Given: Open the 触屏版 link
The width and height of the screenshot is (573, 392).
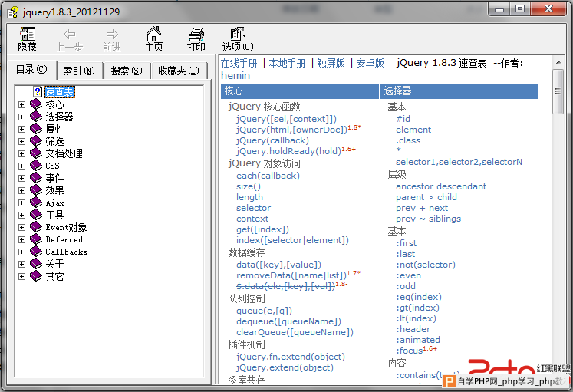Looking at the screenshot, I should (x=331, y=63).
